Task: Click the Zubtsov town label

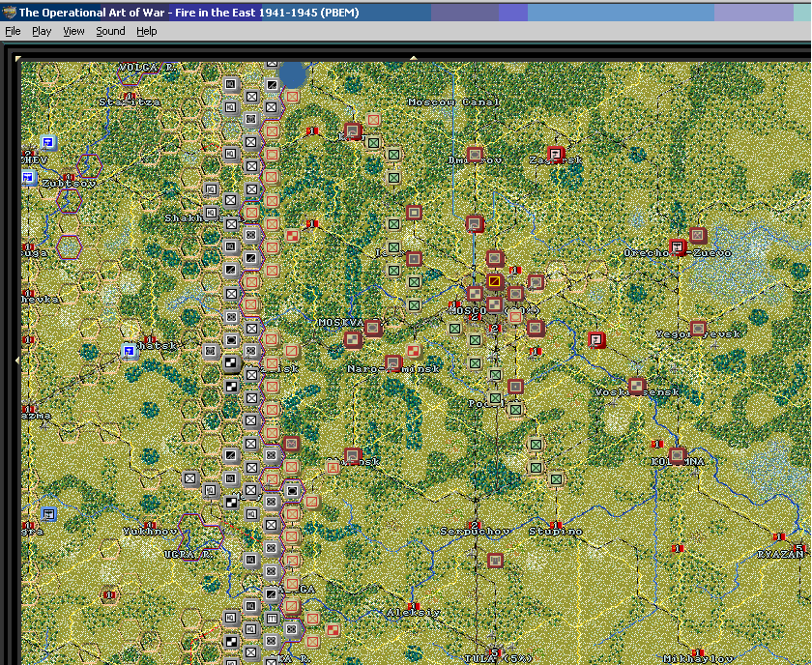Action: click(69, 184)
